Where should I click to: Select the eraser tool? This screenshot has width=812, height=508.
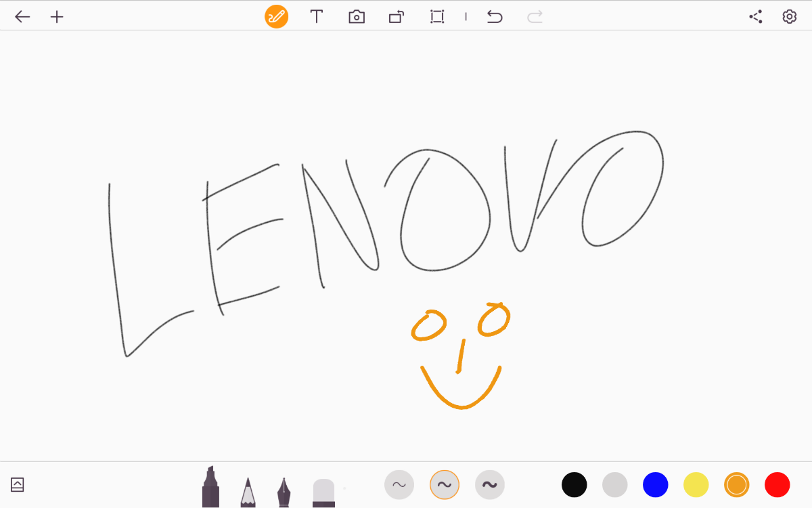323,492
